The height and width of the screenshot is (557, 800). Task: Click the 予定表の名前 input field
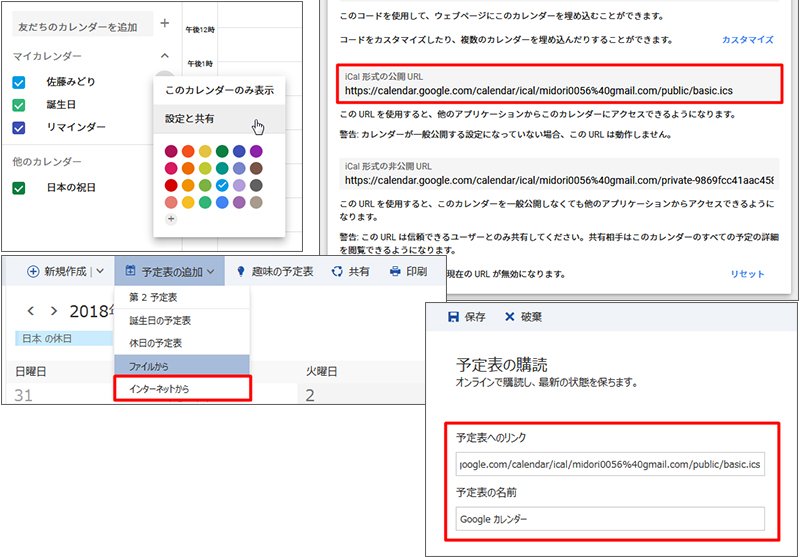click(x=610, y=519)
